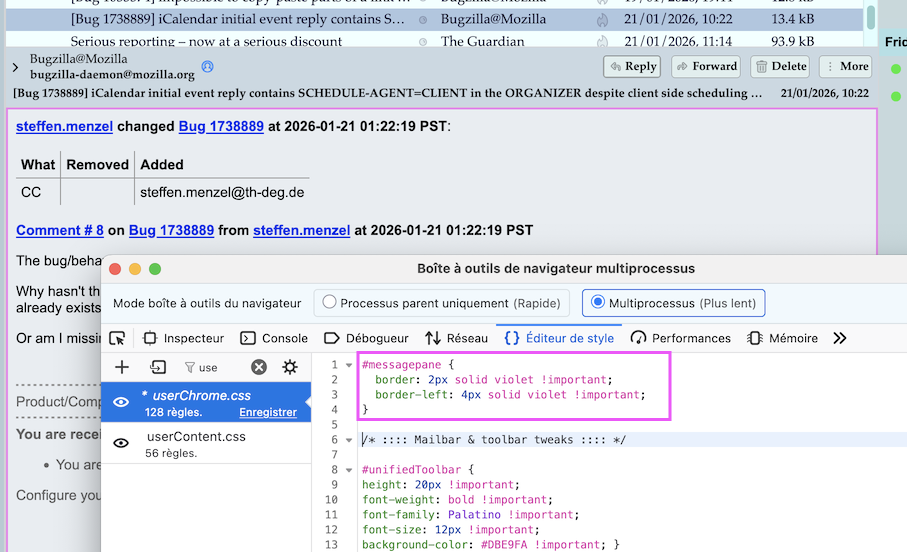
Task: Clear the style sheet filter text
Action: coord(259,367)
